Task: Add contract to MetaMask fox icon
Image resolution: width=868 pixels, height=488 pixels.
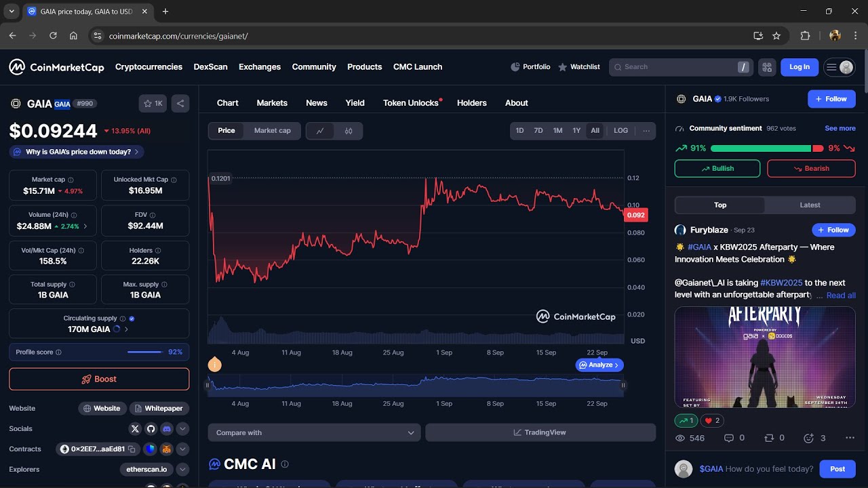Action: pos(166,449)
